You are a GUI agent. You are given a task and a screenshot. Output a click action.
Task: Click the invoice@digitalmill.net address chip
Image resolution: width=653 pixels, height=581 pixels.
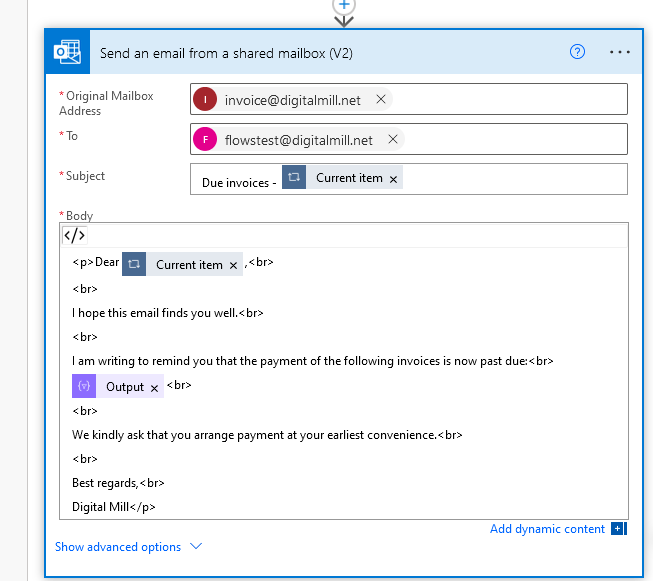coord(292,100)
